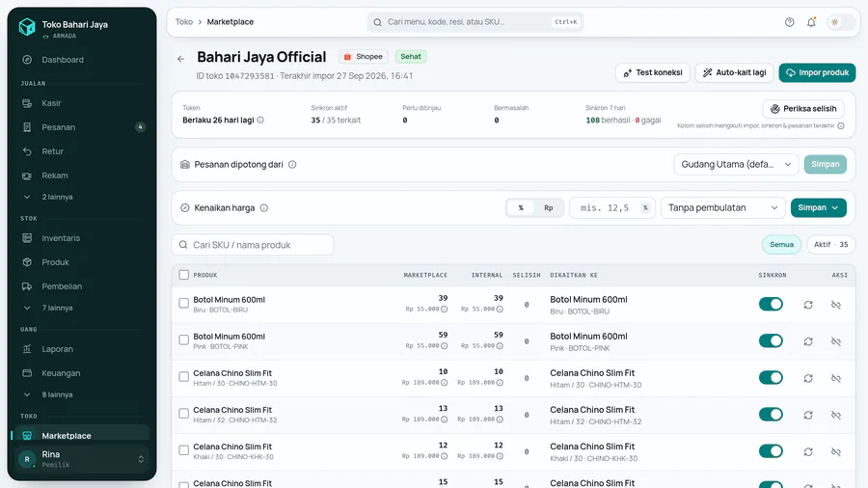868x488 pixels.
Task: Resync the Botol Minum Biru row
Action: (808, 305)
